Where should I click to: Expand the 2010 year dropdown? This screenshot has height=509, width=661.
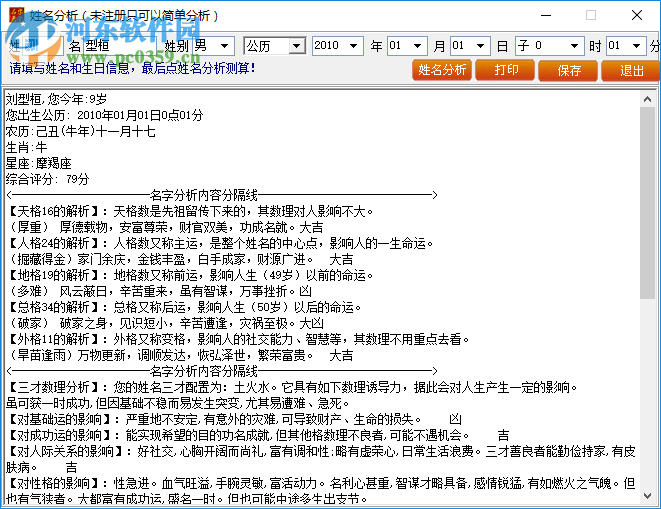[354, 46]
